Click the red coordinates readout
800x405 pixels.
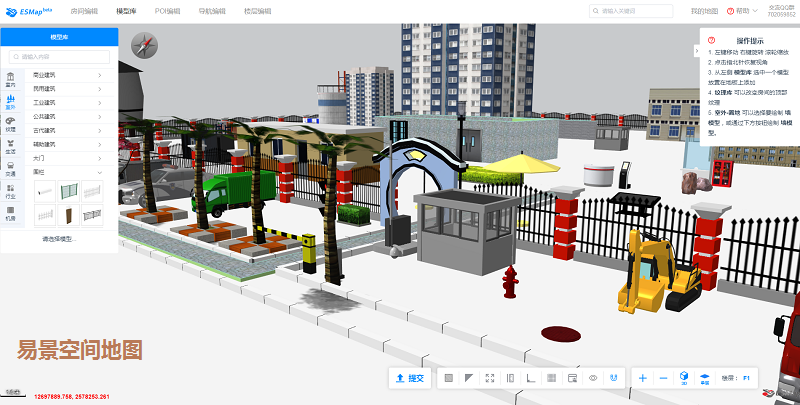pos(72,396)
